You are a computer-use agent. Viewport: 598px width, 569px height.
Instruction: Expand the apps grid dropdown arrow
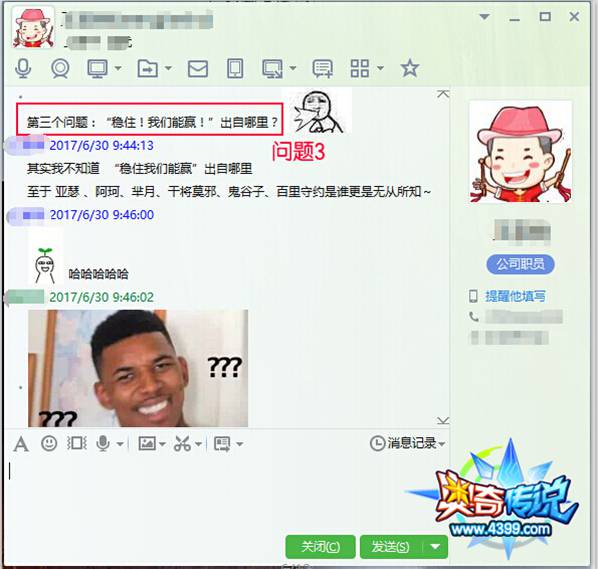380,68
